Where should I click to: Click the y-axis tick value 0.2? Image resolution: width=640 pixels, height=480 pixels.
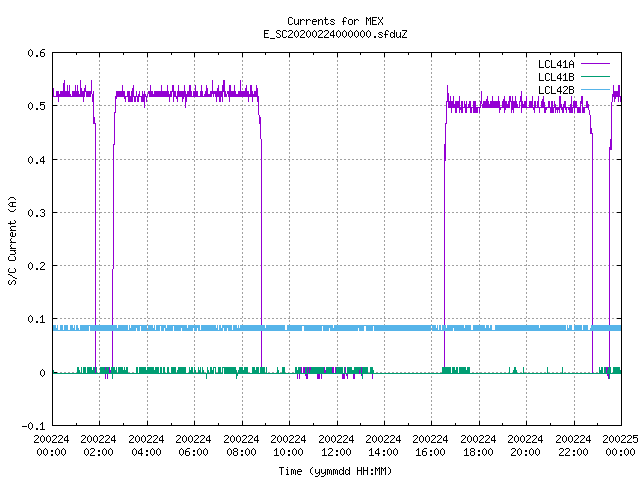point(36,266)
